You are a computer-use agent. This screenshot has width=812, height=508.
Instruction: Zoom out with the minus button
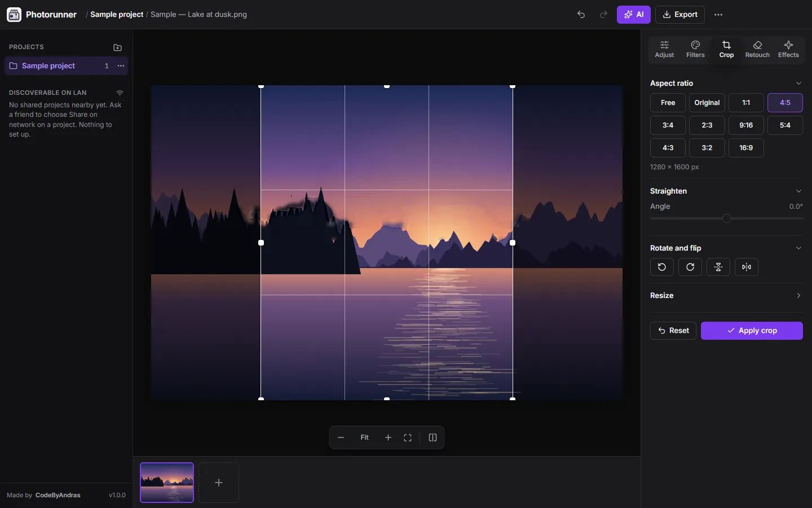click(341, 437)
